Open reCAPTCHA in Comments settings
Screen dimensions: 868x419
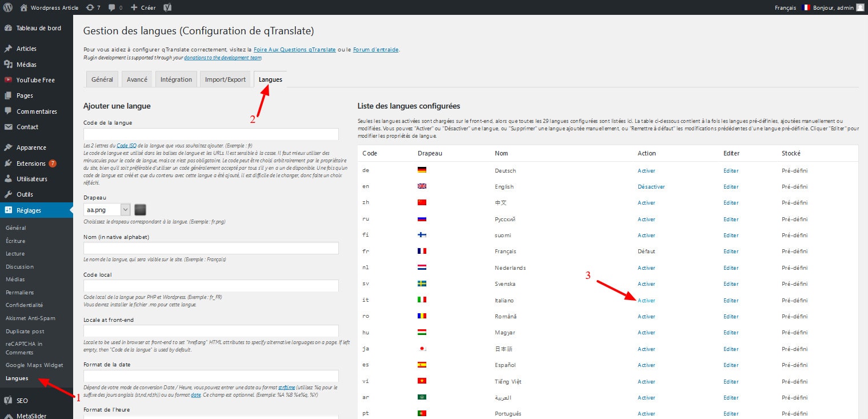24,348
